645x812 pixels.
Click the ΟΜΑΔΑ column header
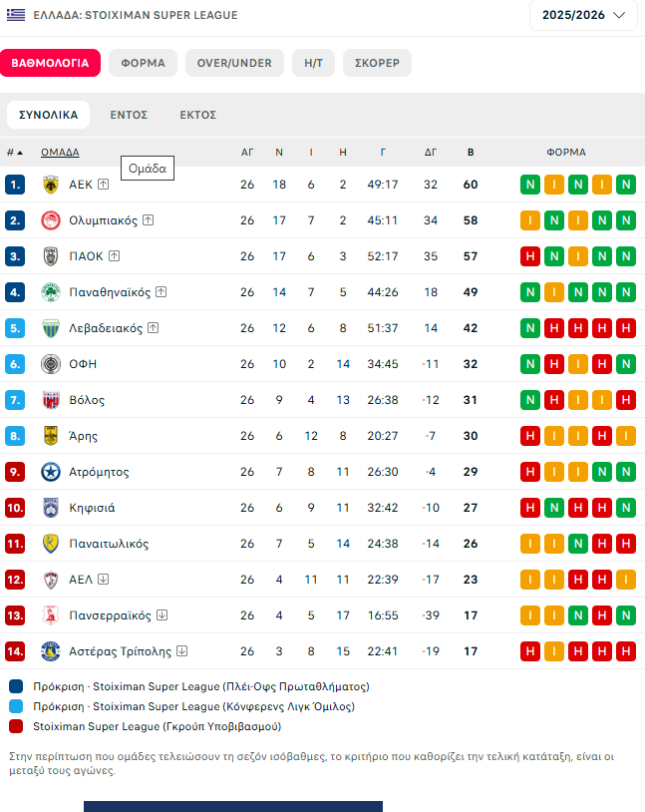[x=60, y=153]
